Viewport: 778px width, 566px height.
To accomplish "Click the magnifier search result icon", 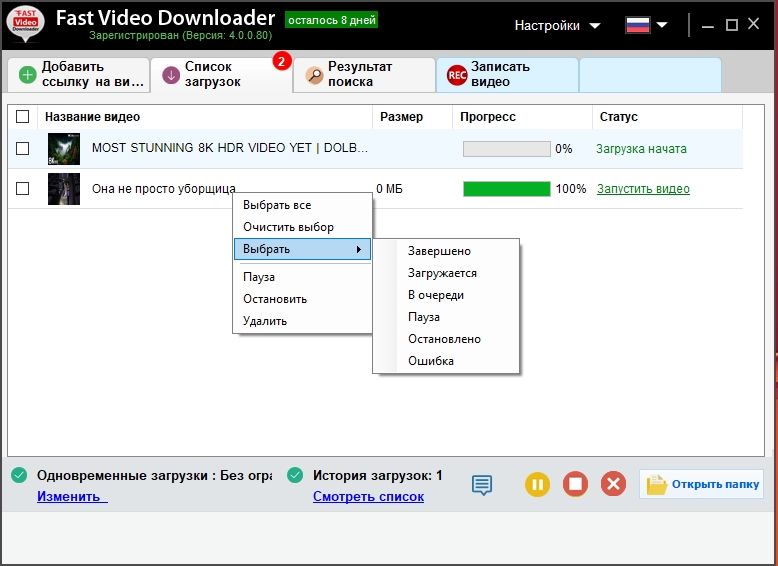I will (314, 75).
